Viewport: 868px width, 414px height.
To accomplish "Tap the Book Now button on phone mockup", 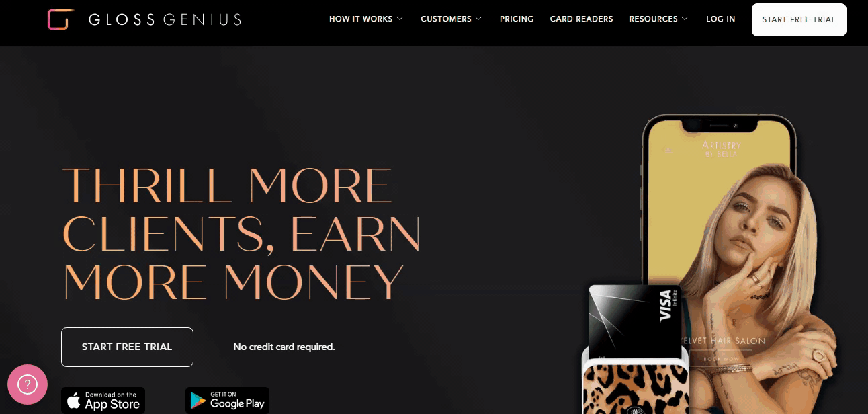I will pos(722,359).
